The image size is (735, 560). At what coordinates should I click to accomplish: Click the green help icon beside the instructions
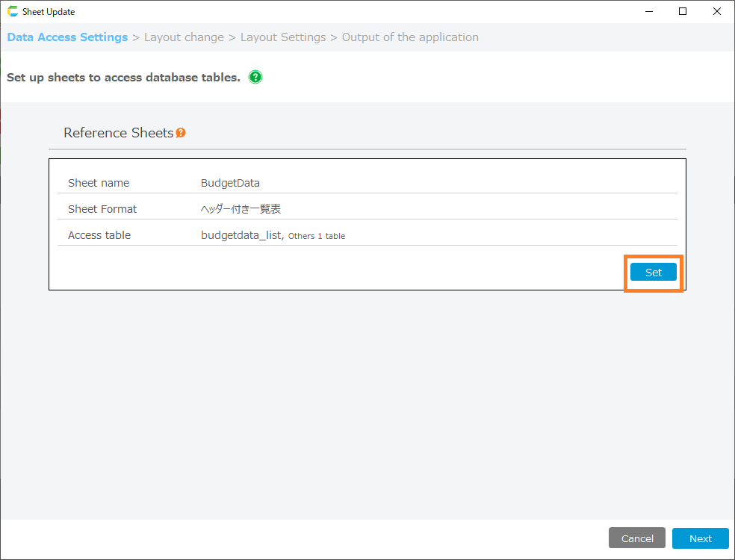(255, 77)
